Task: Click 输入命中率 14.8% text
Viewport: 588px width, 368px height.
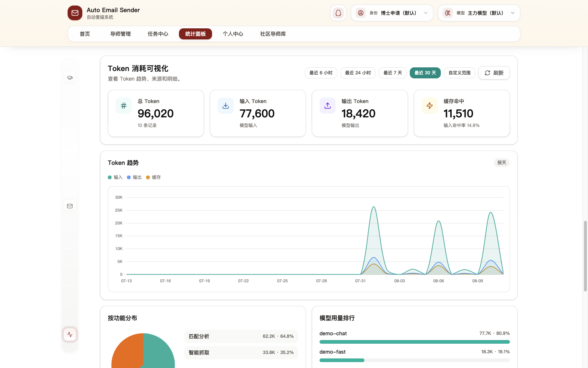Action: coord(461,125)
